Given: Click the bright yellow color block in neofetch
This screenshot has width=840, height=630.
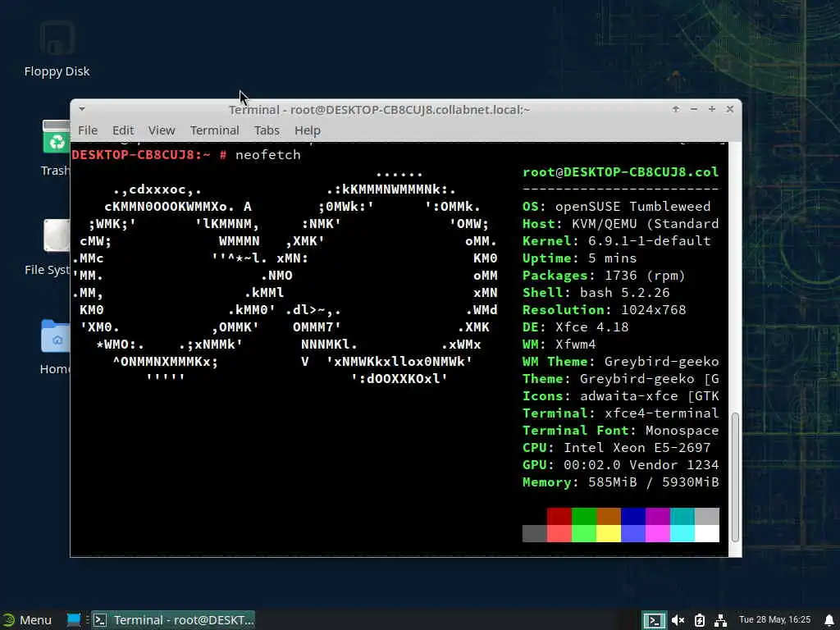Looking at the screenshot, I should (609, 533).
